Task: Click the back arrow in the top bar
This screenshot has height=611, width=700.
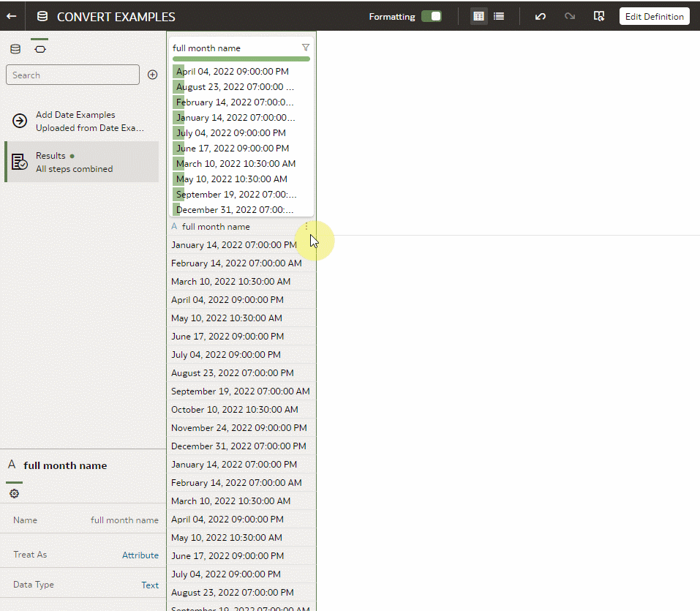Action: 11,15
